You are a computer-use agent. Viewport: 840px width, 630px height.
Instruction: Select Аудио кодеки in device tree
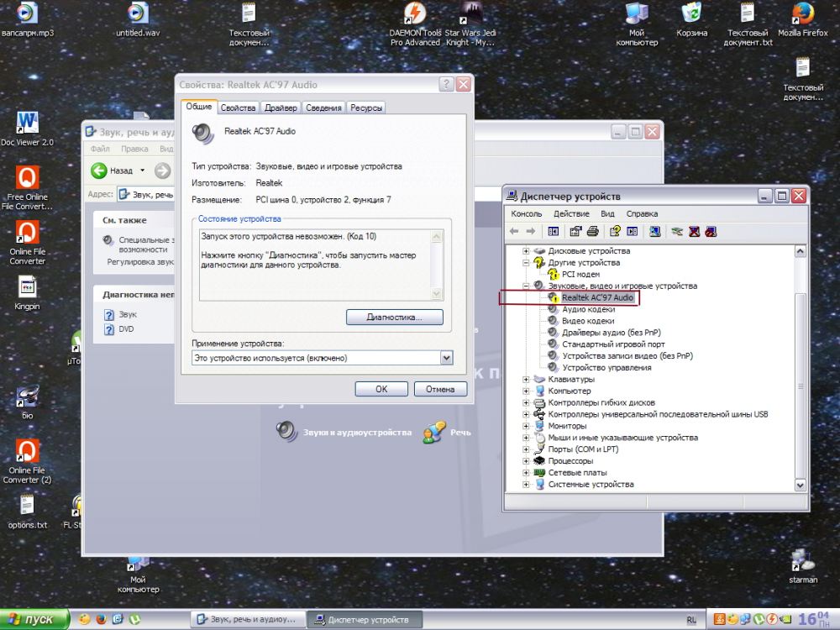click(588, 309)
